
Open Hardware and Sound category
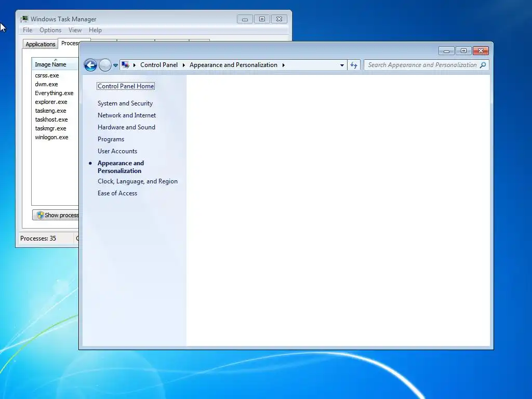pyautogui.click(x=127, y=127)
